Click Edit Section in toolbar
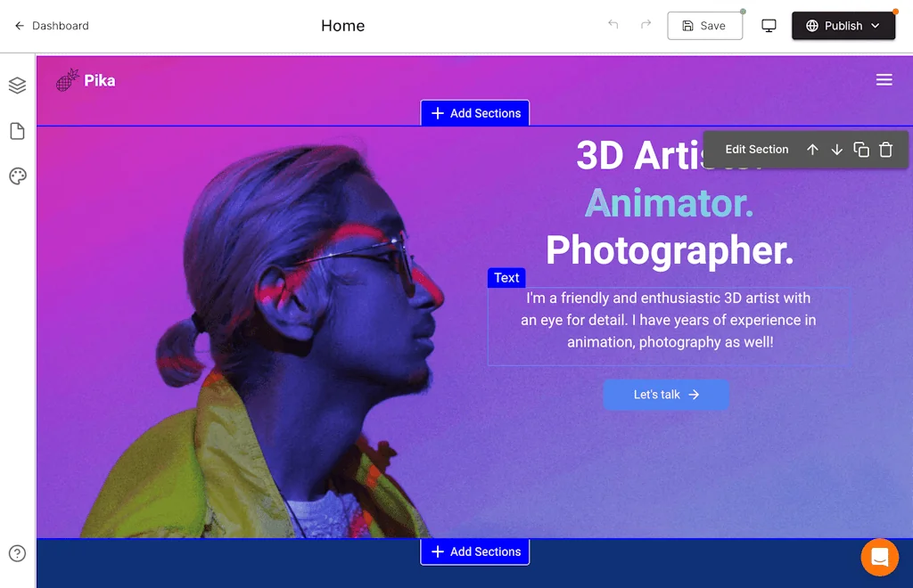This screenshot has width=913, height=588. 756,150
